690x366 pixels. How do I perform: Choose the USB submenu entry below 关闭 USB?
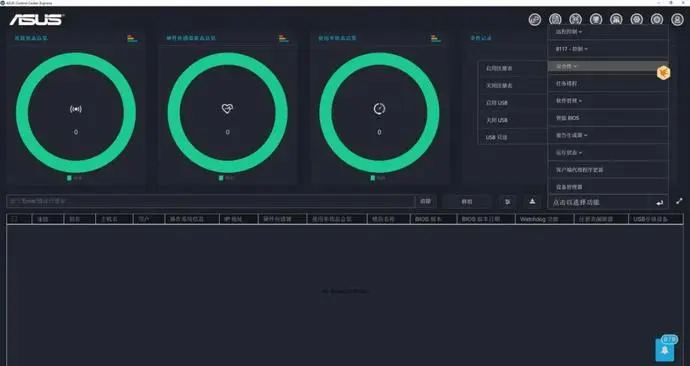[x=513, y=137]
